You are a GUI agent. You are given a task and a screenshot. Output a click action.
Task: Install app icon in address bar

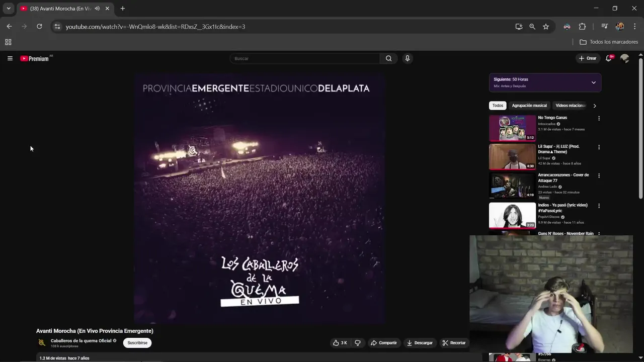coord(519,27)
